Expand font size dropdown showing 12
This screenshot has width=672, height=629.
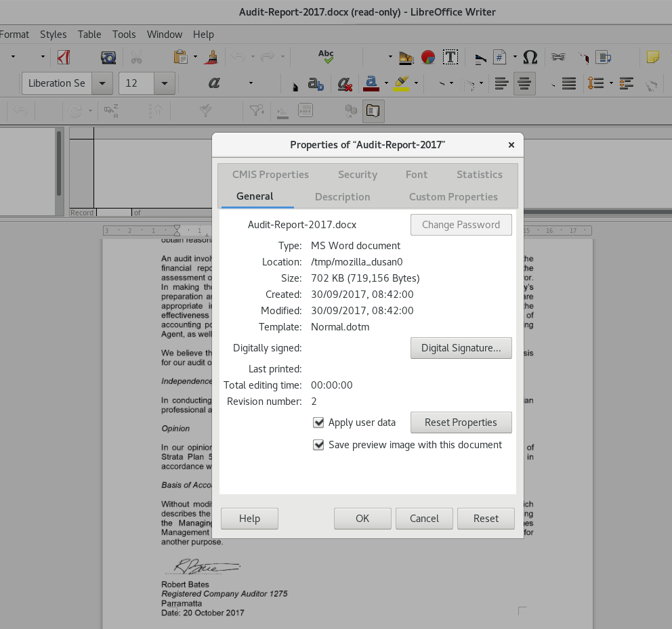tap(164, 83)
